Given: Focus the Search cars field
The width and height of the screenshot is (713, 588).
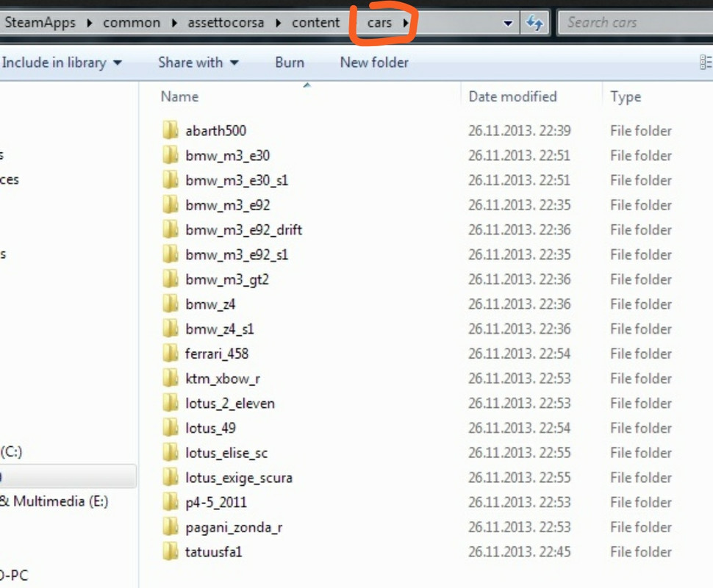Looking at the screenshot, I should [x=637, y=22].
